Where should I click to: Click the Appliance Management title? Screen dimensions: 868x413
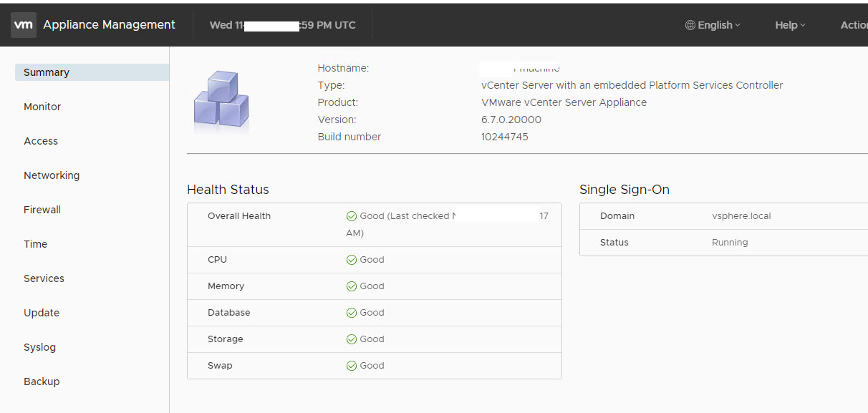pyautogui.click(x=109, y=25)
